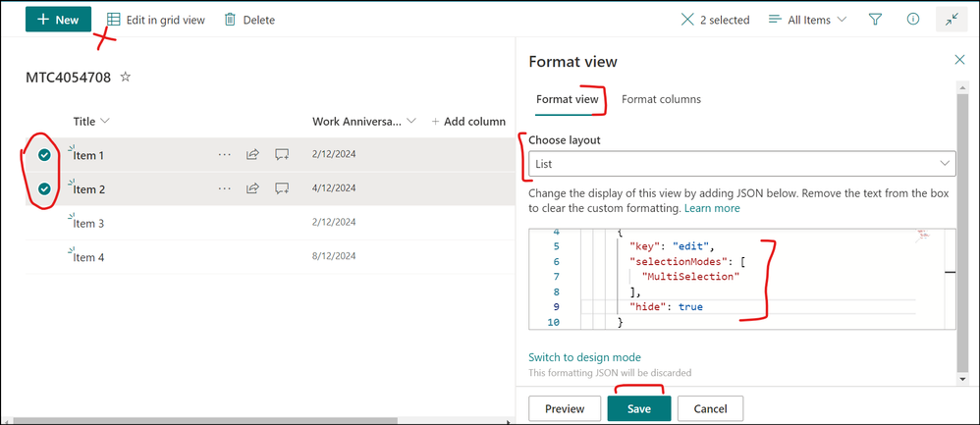Click the Item 3 title
The image size is (980, 425).
click(x=88, y=223)
